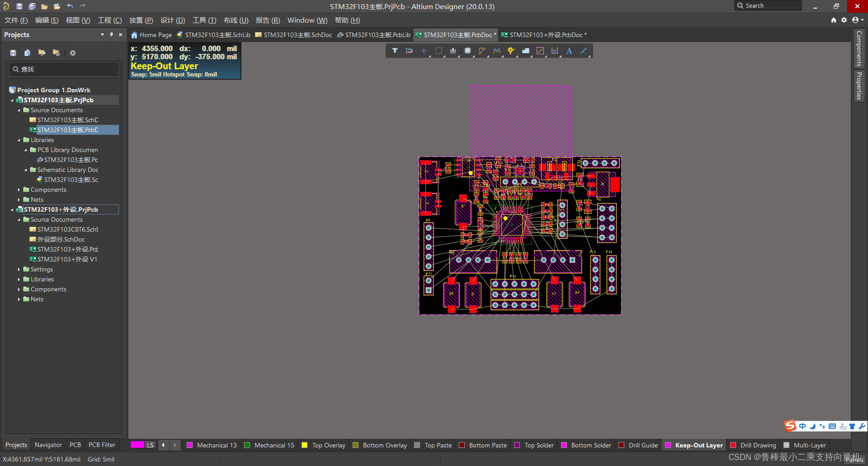Select the Interactive Length Tuning tool
Screen dimensions: 868x466
[496, 51]
